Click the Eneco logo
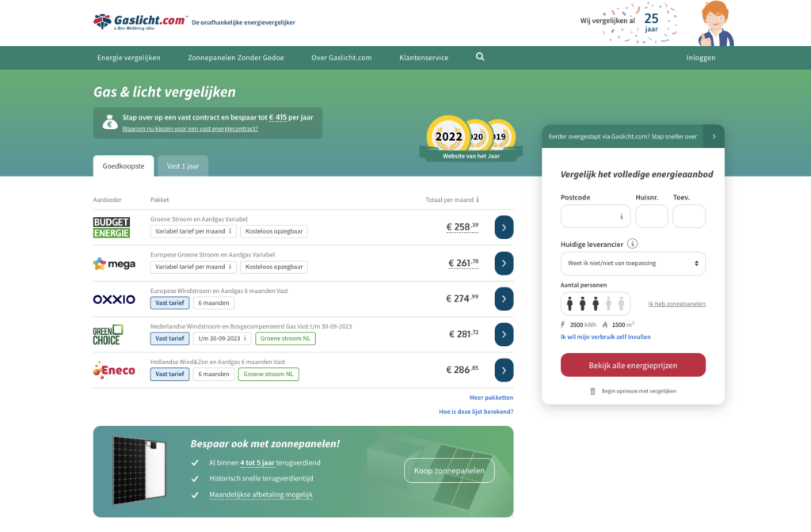This screenshot has width=811, height=532. [114, 370]
